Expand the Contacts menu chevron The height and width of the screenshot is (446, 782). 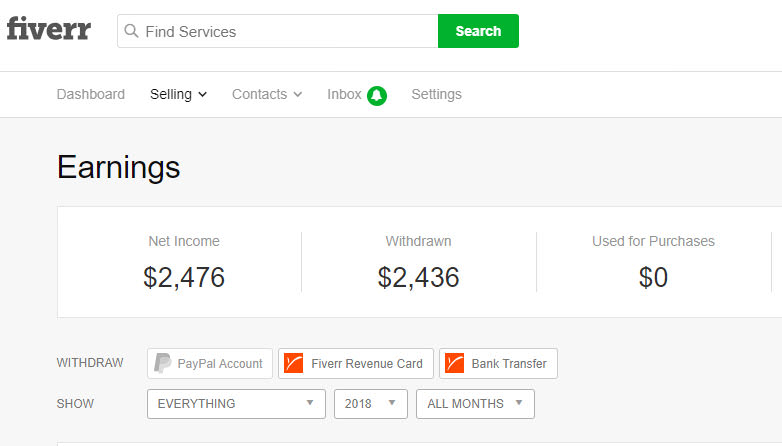pyautogui.click(x=297, y=95)
